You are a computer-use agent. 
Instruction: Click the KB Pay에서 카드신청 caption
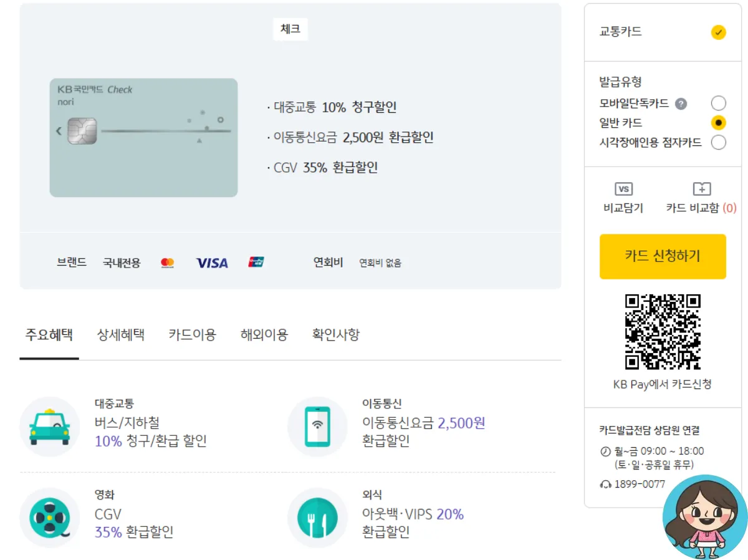click(x=663, y=384)
